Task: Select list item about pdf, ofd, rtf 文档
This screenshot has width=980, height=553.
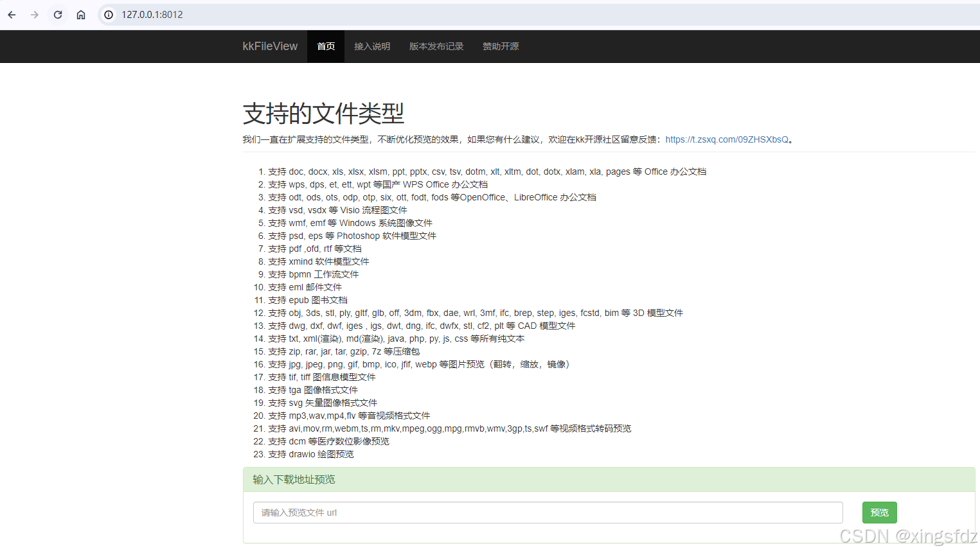Action: pyautogui.click(x=315, y=249)
